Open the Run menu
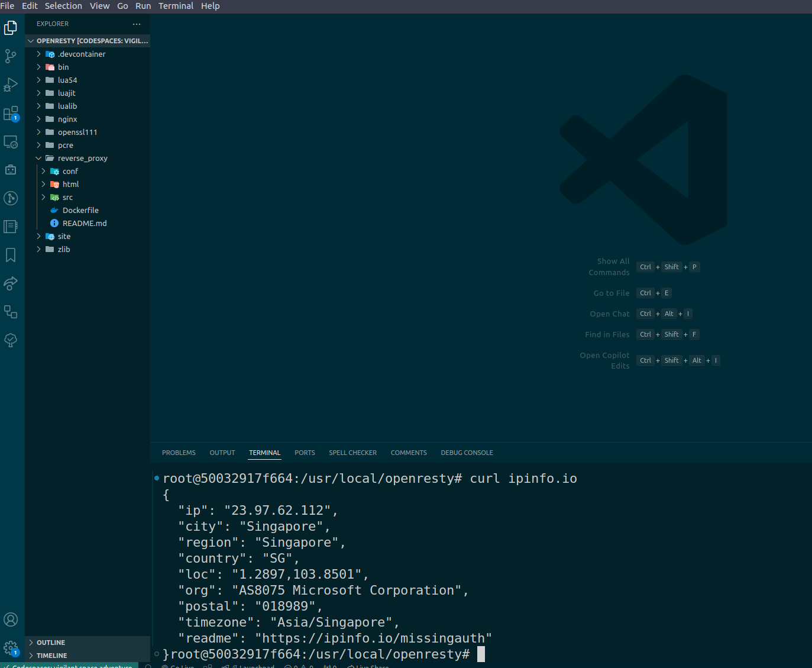812x668 pixels. (x=143, y=6)
